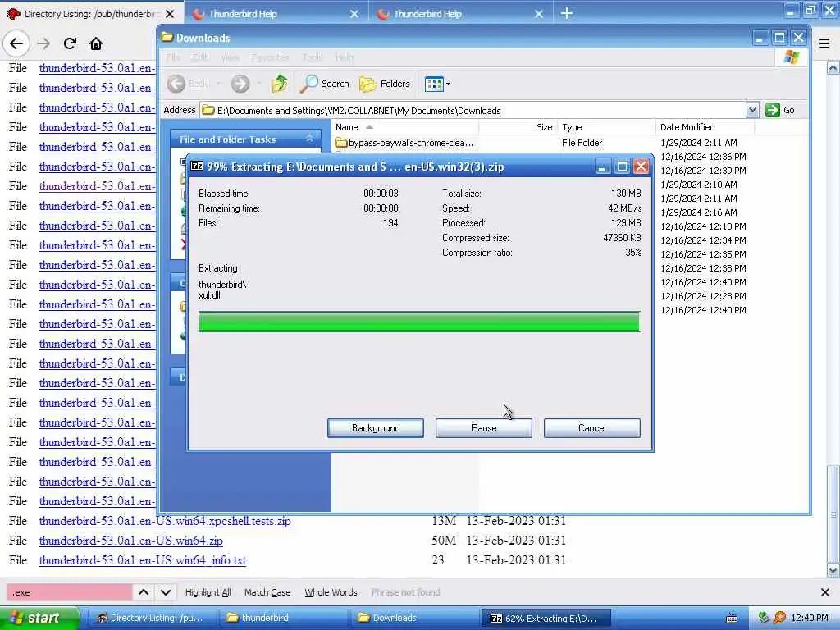Click the keyboard icon in taskbar
Screen dimensions: 840x630
click(731, 618)
